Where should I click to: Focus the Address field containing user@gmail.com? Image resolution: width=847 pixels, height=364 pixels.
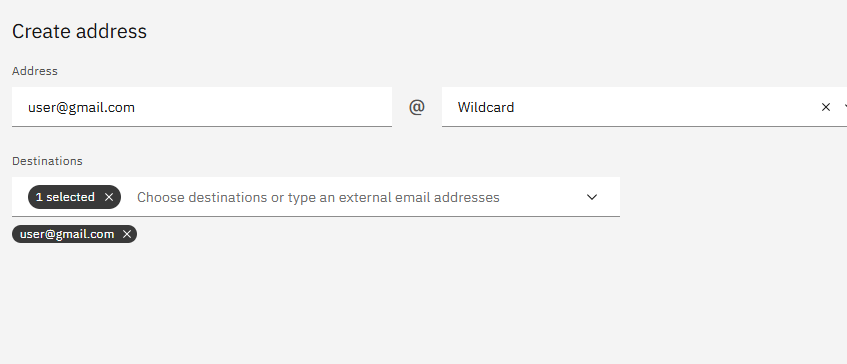coord(201,107)
